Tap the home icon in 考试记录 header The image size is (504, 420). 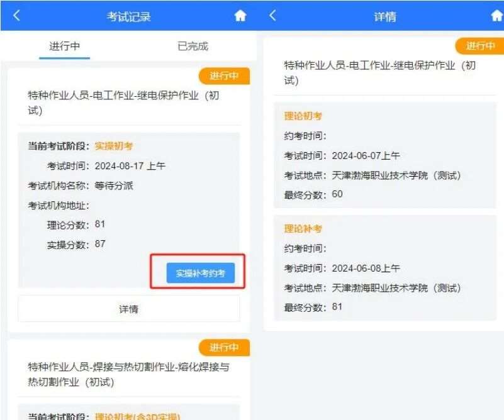click(x=242, y=16)
